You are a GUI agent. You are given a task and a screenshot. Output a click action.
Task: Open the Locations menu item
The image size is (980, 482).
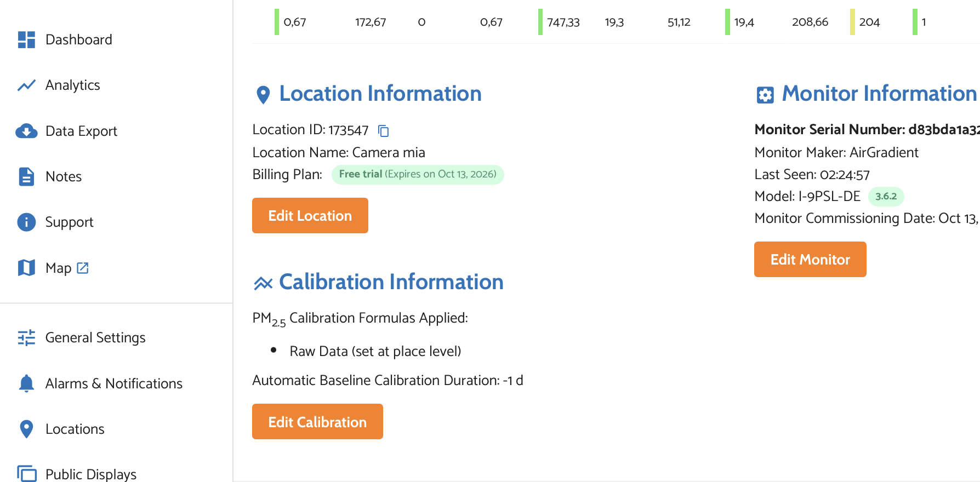75,429
